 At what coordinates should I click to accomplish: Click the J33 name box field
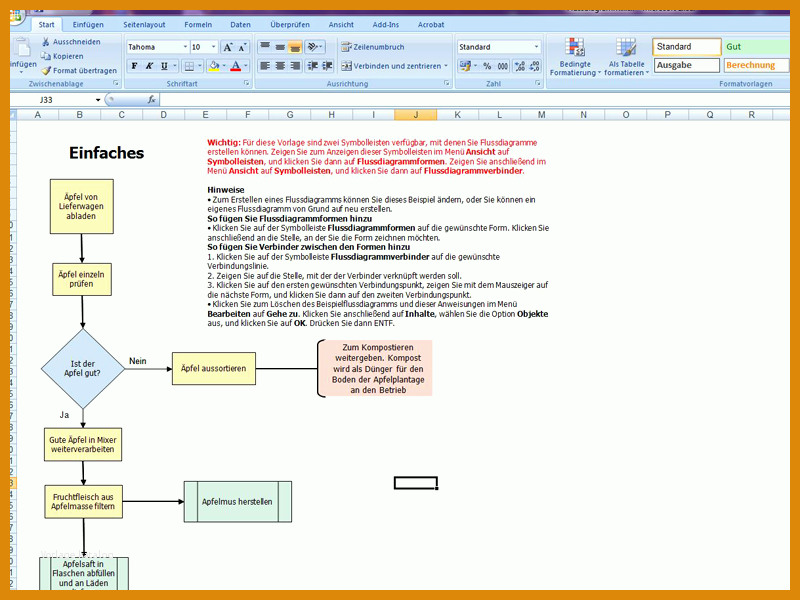pos(52,100)
